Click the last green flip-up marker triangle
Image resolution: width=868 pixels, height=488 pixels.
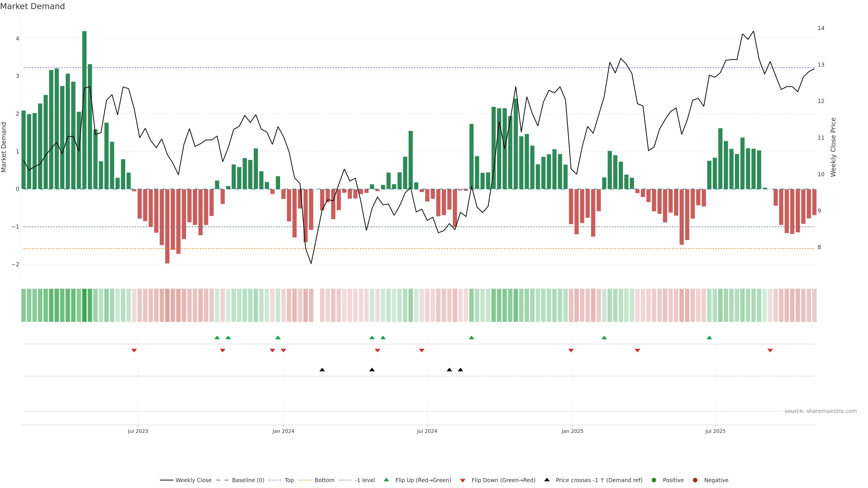(709, 338)
